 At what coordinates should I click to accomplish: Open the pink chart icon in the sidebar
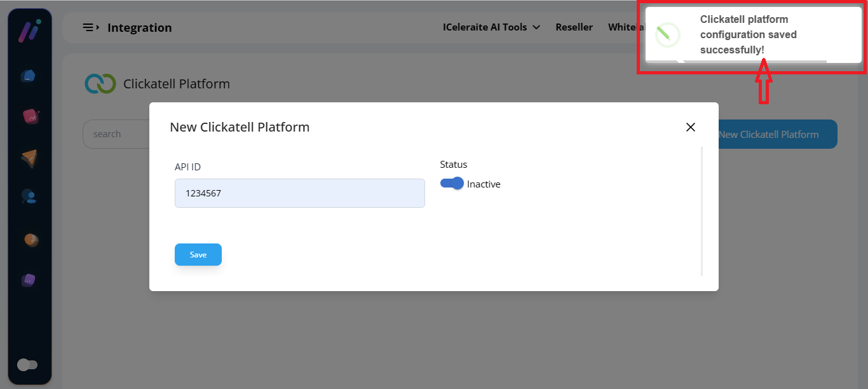[x=30, y=116]
